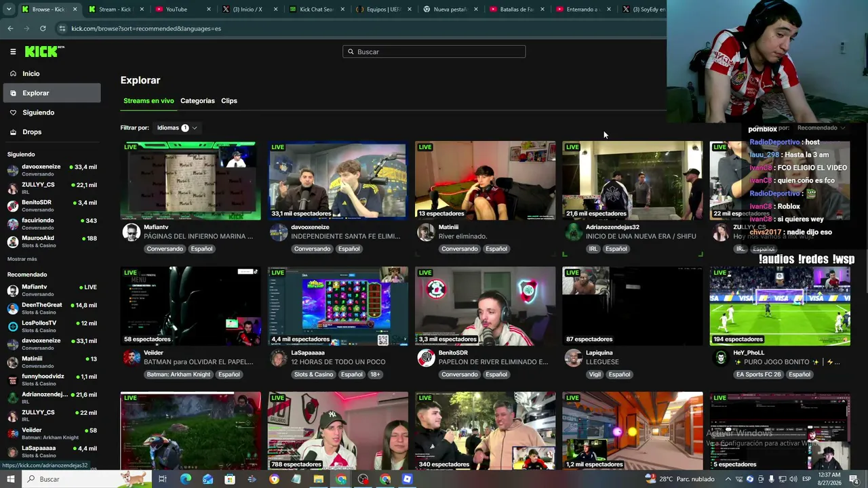Open Drops in the sidebar
Viewport: 868px width, 488px height.
tap(52, 132)
